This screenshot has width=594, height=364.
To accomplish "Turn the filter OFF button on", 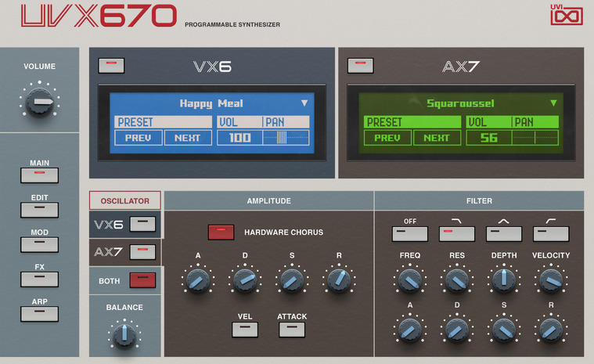I will (410, 234).
